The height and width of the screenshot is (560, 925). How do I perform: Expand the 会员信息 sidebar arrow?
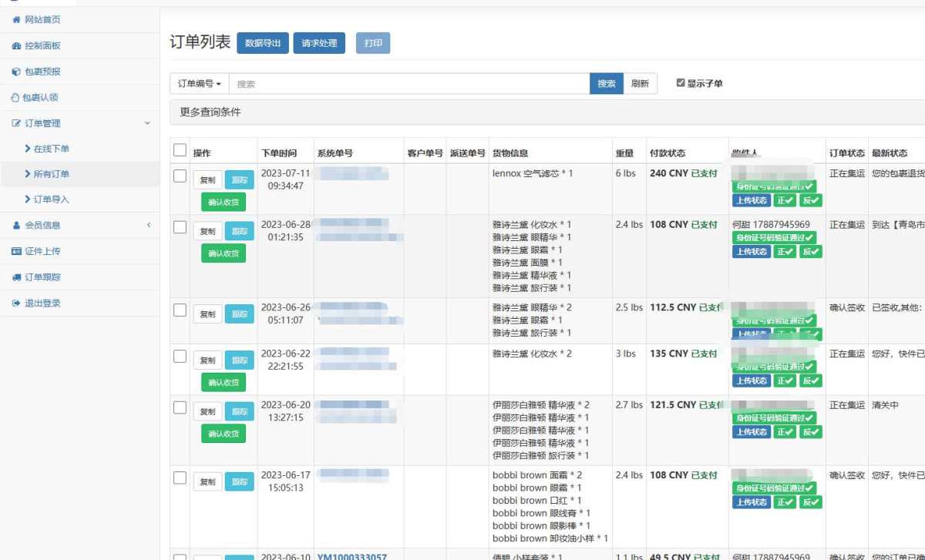pyautogui.click(x=148, y=225)
